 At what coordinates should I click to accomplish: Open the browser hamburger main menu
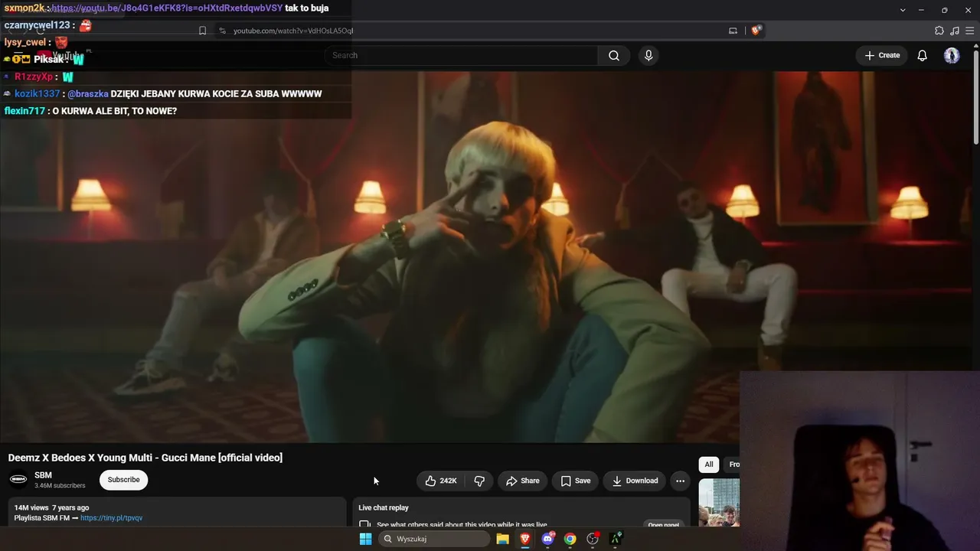(970, 31)
